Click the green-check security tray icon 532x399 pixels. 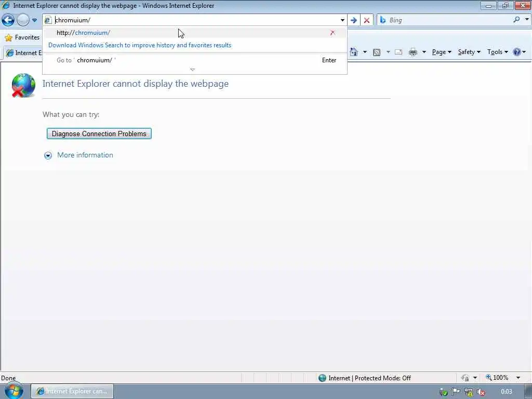443,392
